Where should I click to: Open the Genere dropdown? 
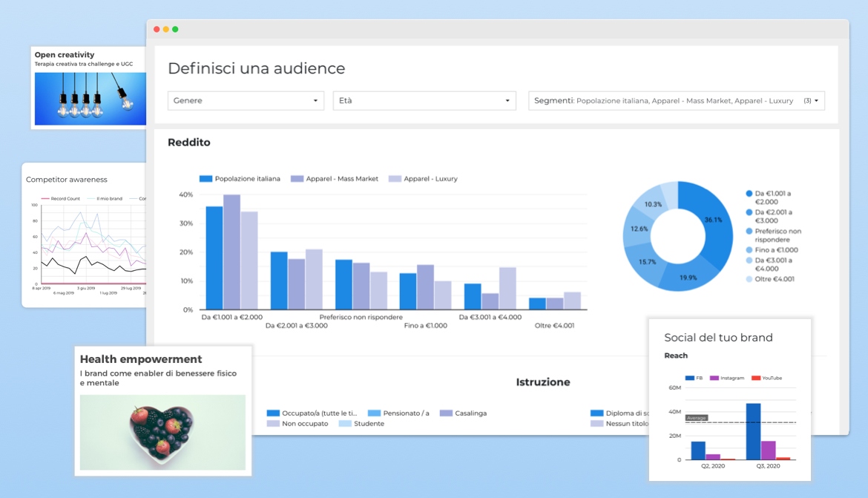246,101
